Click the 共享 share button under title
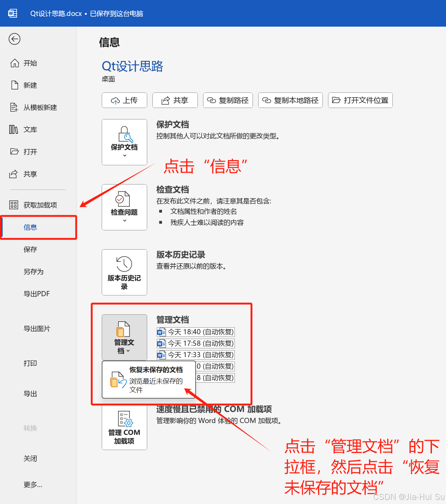The height and width of the screenshot is (504, 446). tap(175, 100)
